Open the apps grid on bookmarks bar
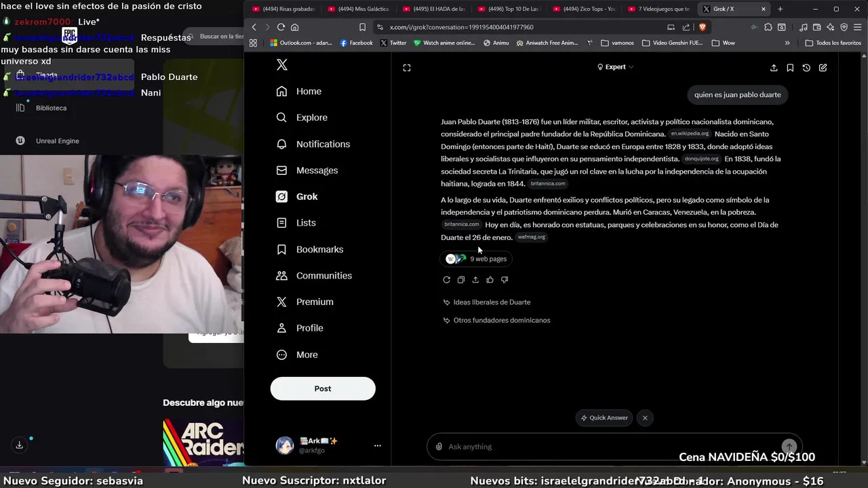This screenshot has width=868, height=488. coord(253,43)
